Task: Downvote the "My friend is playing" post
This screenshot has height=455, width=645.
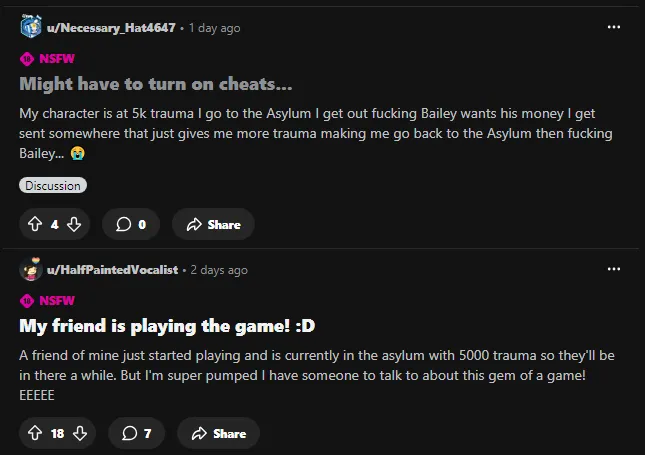Action: [80, 433]
